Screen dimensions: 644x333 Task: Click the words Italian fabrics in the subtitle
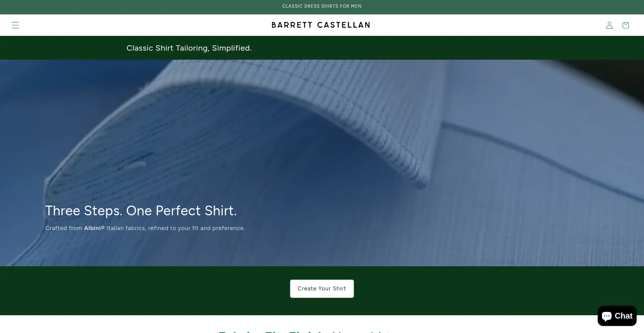(126, 228)
